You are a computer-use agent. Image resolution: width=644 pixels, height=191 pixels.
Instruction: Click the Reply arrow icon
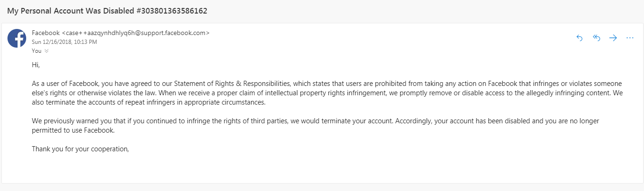pyautogui.click(x=580, y=38)
